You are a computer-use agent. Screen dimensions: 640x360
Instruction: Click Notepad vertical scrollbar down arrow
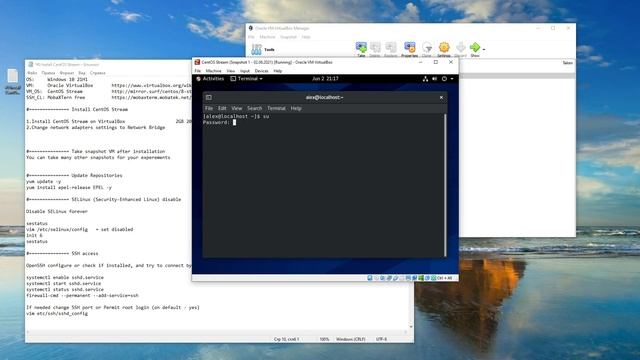pyautogui.click(x=411, y=327)
